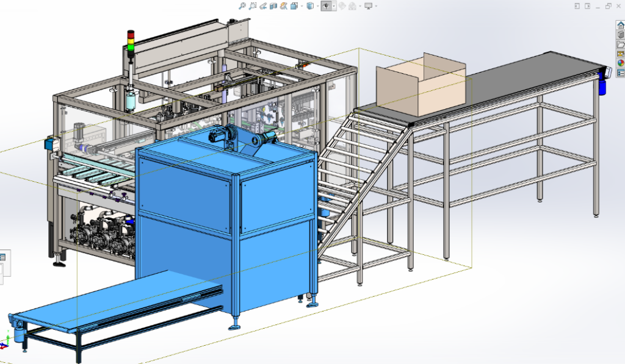Open the Apply Scene dropdown arrow
The width and height of the screenshot is (625, 364).
coord(360,6)
